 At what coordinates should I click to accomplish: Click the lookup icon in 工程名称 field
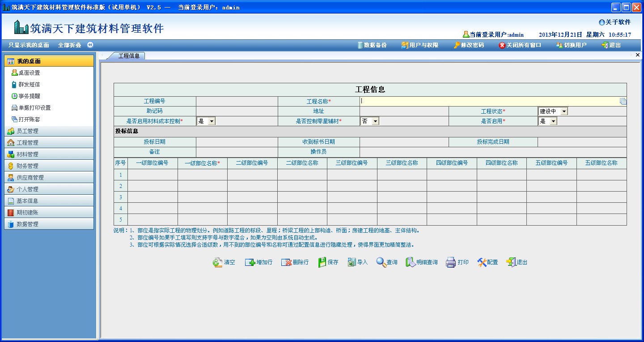click(x=623, y=102)
